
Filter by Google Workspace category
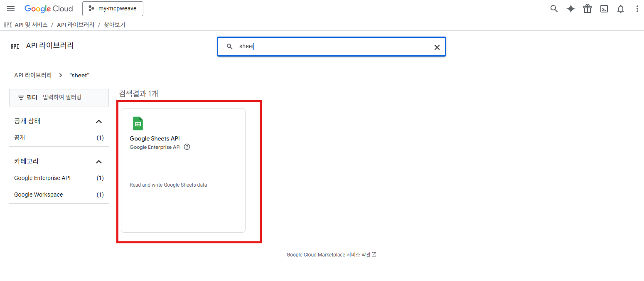coord(59,195)
